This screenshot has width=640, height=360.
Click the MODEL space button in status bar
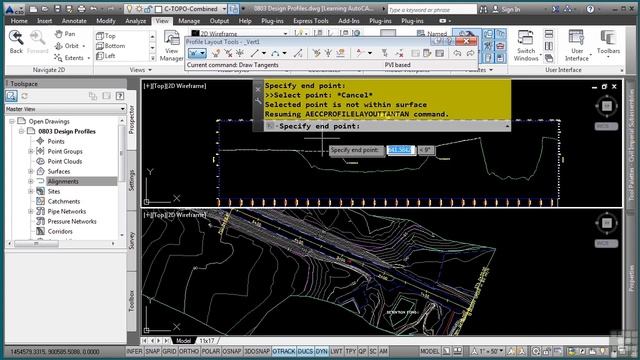429,351
